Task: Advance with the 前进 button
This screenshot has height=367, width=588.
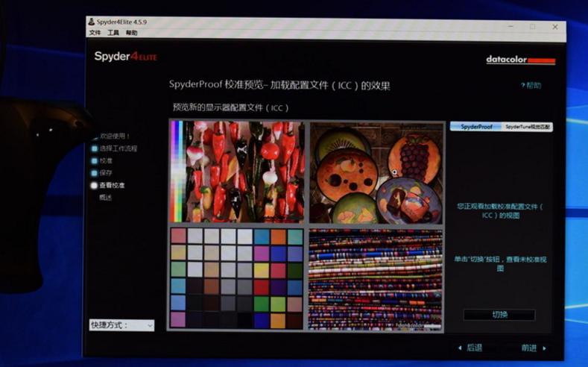Action: (534, 348)
